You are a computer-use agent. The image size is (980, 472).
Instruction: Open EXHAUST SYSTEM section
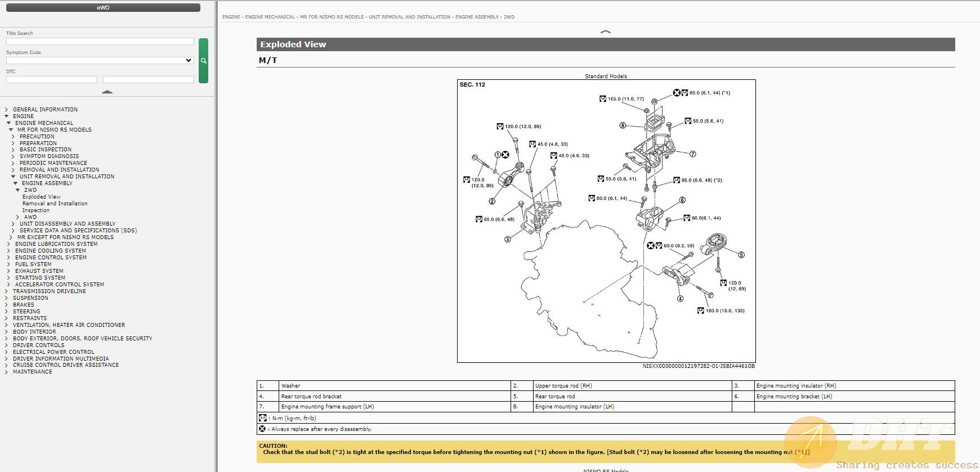click(x=39, y=271)
